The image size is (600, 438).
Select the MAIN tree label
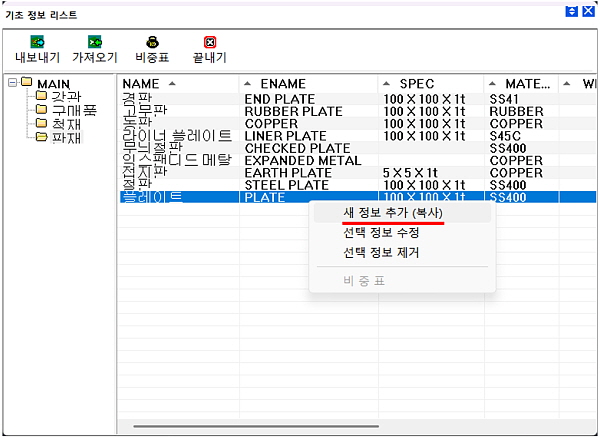coord(54,84)
